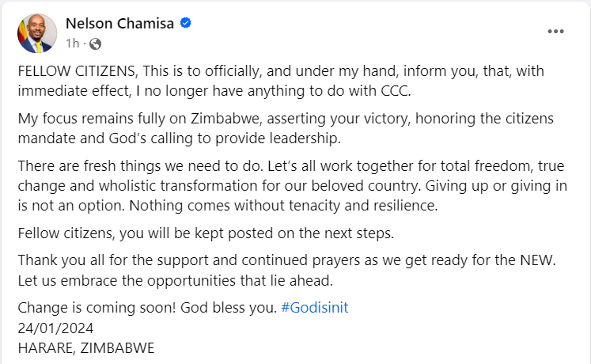Image resolution: width=591 pixels, height=364 pixels.
Task: Click 'Let us embrace the opportunities' line
Action: pos(176,281)
